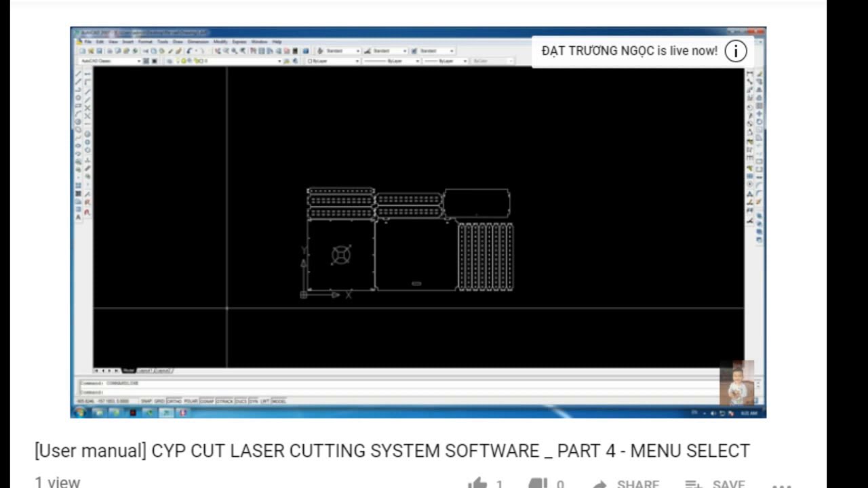868x488 pixels.
Task: Open the Draw menu
Action: pyautogui.click(x=178, y=41)
